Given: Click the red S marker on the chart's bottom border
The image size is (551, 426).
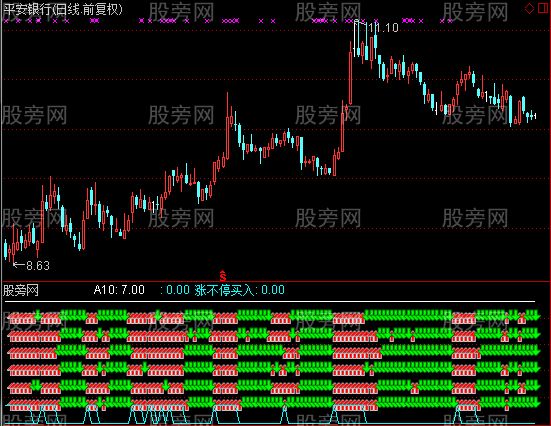Looking at the screenshot, I should [x=223, y=276].
